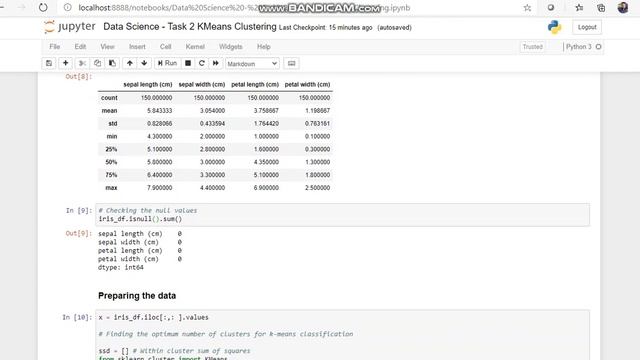Click the 'mean' row label
This screenshot has width=640, height=360.
click(109, 111)
